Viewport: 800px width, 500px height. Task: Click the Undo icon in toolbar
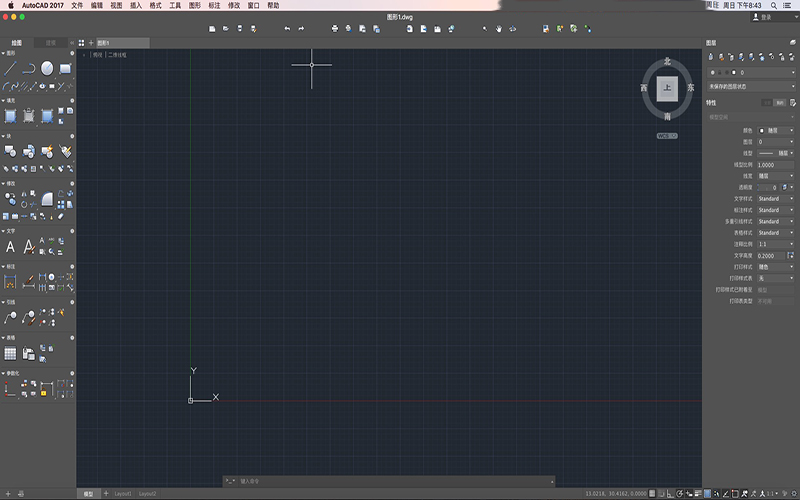coord(287,29)
